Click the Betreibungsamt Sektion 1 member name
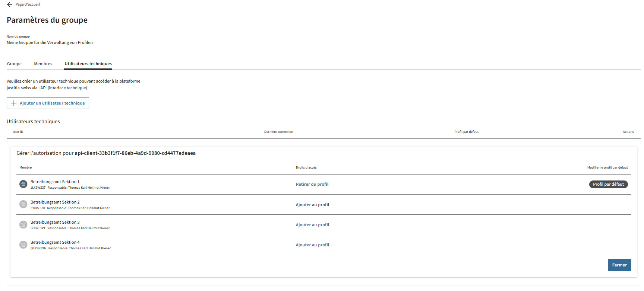 55,182
